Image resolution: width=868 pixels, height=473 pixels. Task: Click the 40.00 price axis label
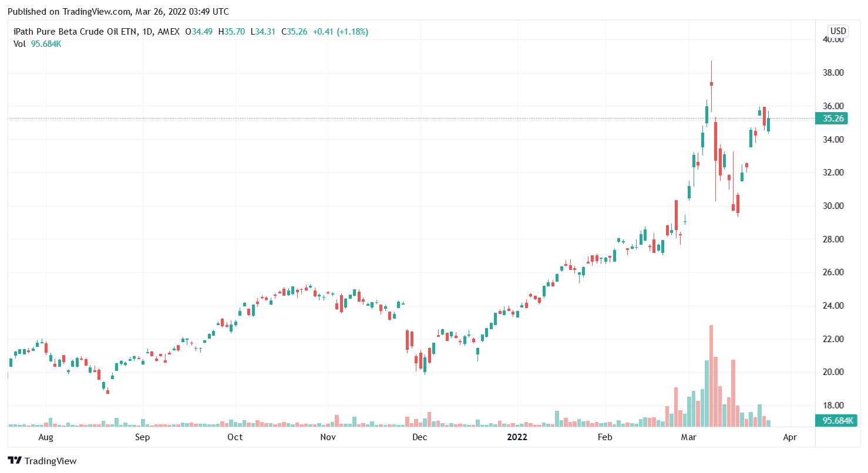[x=833, y=39]
